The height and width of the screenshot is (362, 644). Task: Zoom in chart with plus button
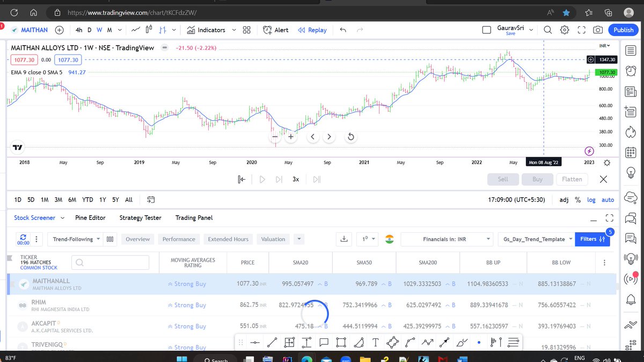290,137
